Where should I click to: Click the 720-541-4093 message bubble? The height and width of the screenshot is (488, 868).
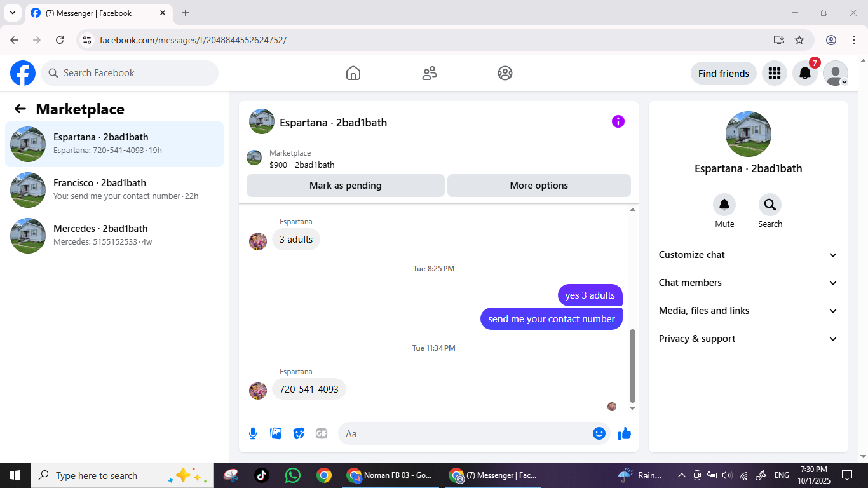309,389
